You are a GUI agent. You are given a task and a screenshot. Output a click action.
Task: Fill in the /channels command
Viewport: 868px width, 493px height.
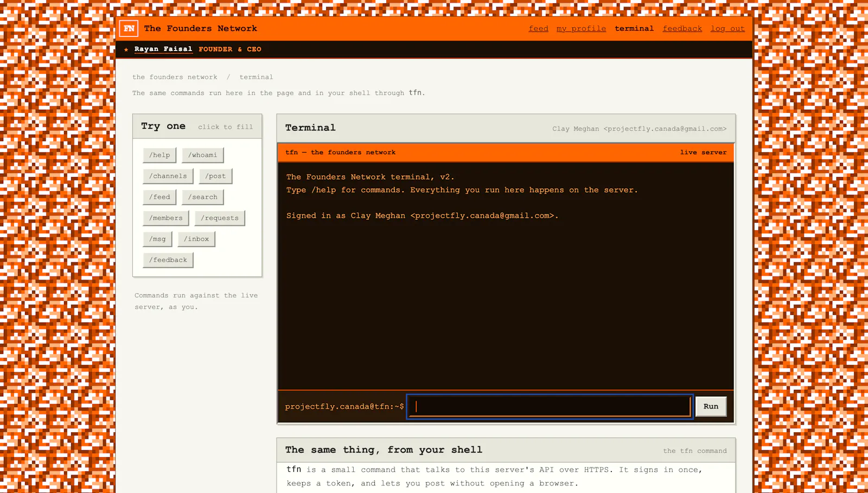(168, 176)
